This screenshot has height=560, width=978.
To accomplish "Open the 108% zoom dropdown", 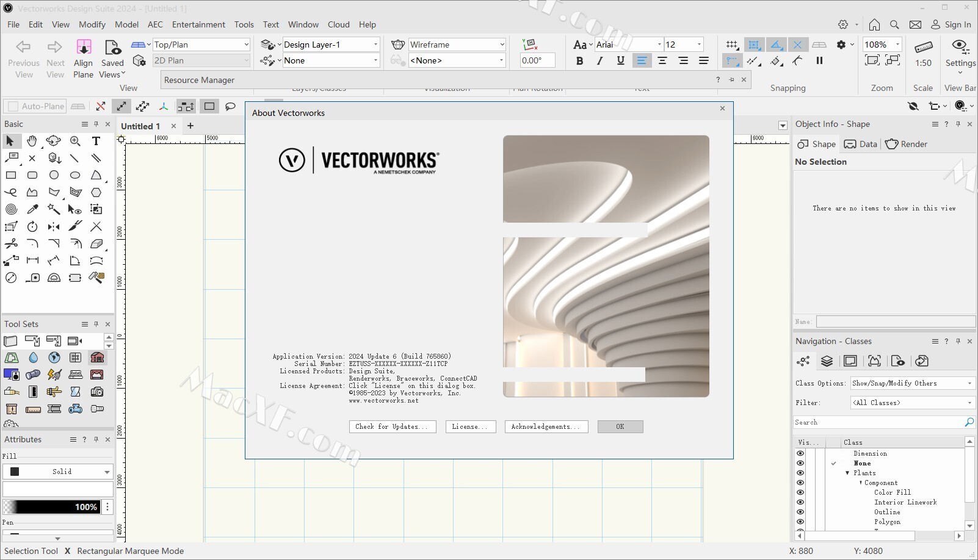I will click(x=882, y=45).
